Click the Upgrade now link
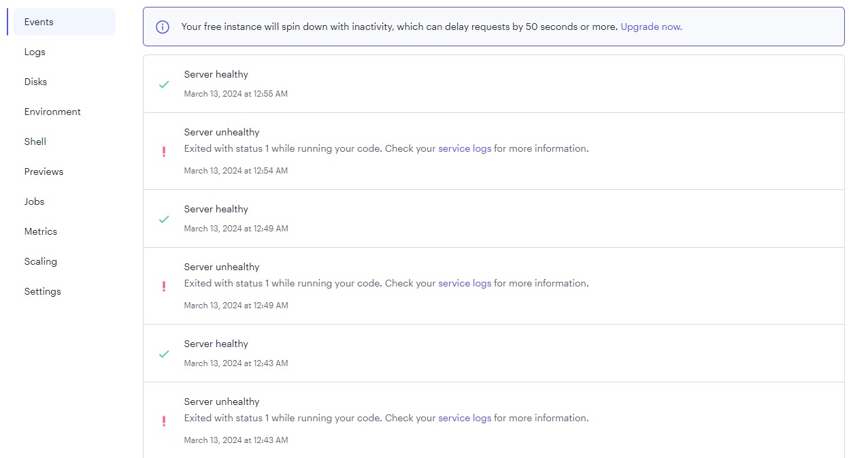Image resolution: width=868 pixels, height=458 pixels. [651, 27]
